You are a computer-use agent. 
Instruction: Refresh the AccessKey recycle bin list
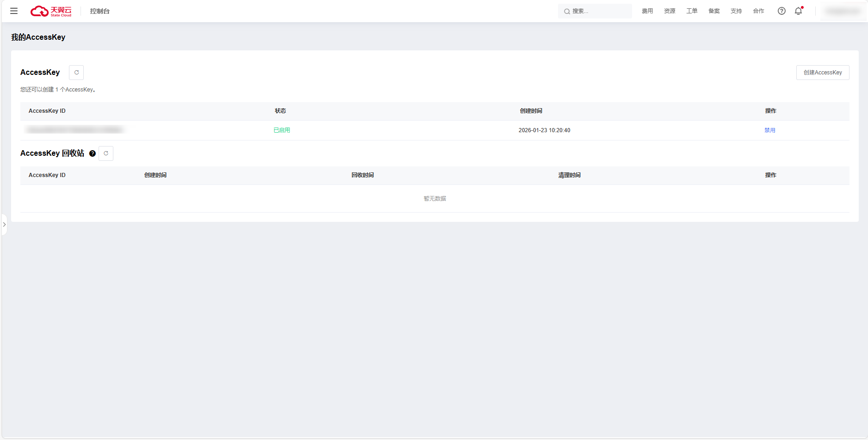click(106, 153)
